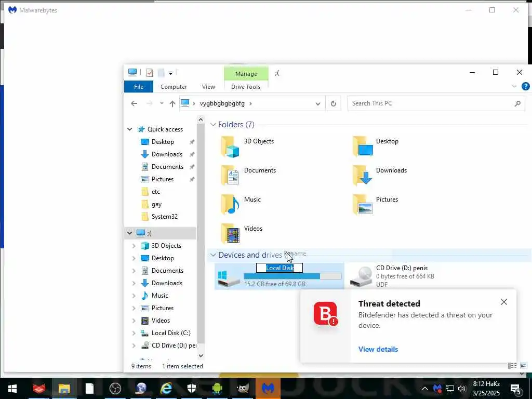Click the taskbar clock showing 3/25/2025
This screenshot has width=532, height=399.
coord(486,389)
